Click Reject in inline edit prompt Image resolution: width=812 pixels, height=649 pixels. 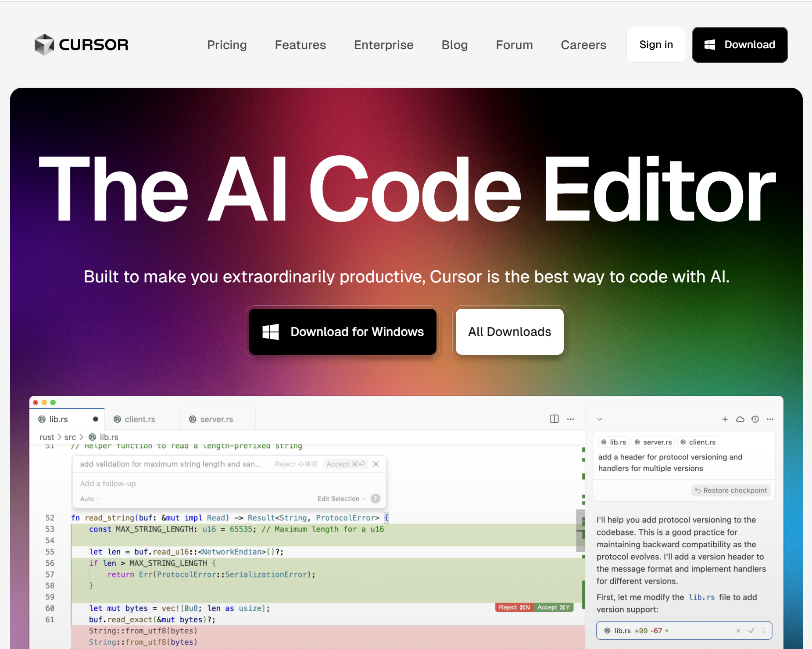[x=296, y=464]
